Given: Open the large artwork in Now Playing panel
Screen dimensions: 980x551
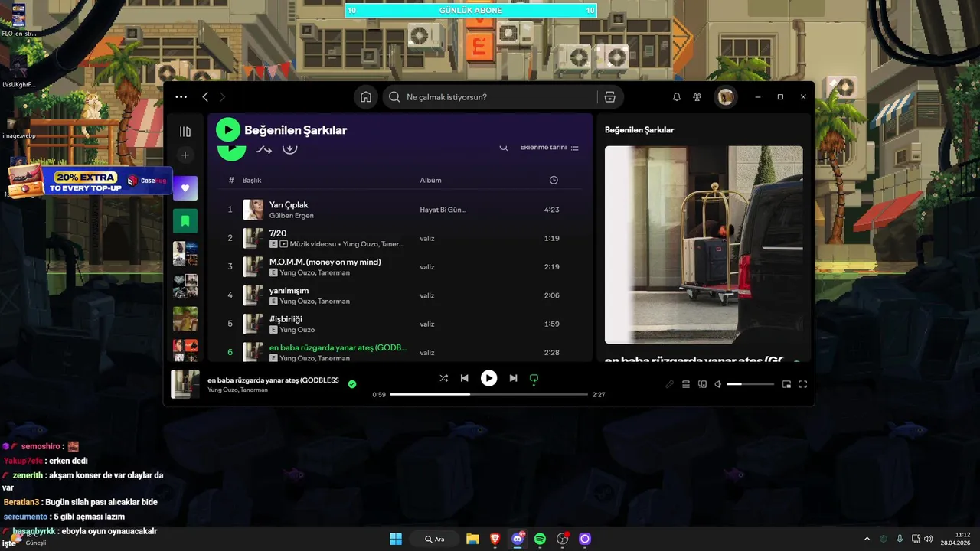Looking at the screenshot, I should pos(704,245).
